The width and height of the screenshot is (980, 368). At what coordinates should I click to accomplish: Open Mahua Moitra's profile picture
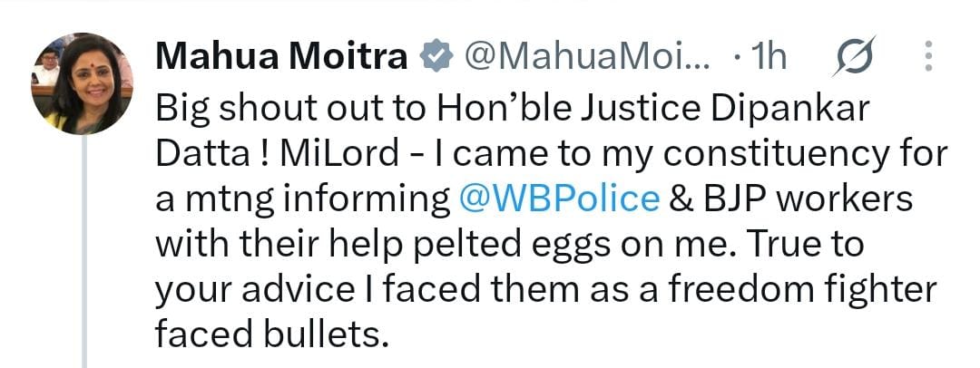pos(82,83)
